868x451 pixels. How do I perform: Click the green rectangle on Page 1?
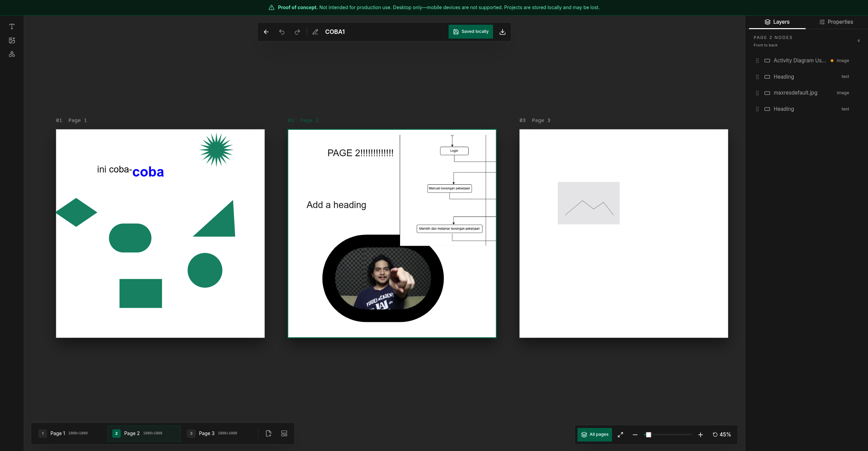pyautogui.click(x=141, y=293)
